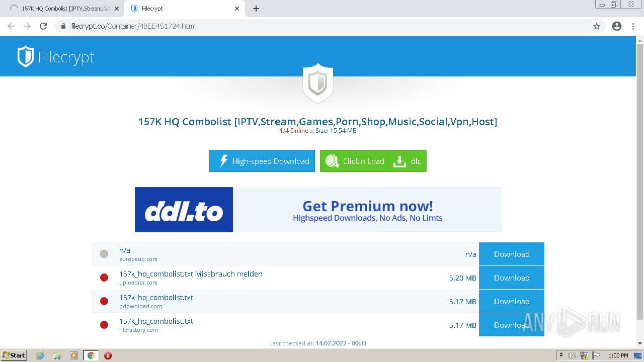This screenshot has height=362, width=644.
Task: Click the center grey shield emblem
Action: click(318, 83)
